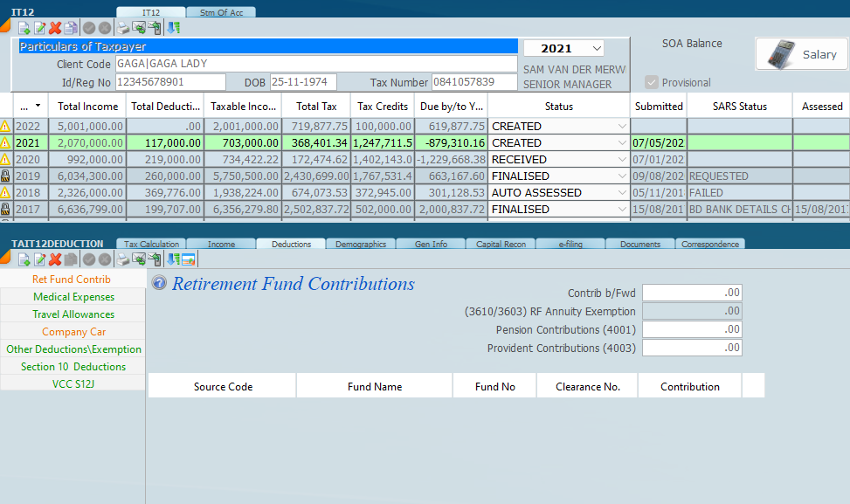Click the layout grid icon in the deductions toolbar

[x=188, y=259]
